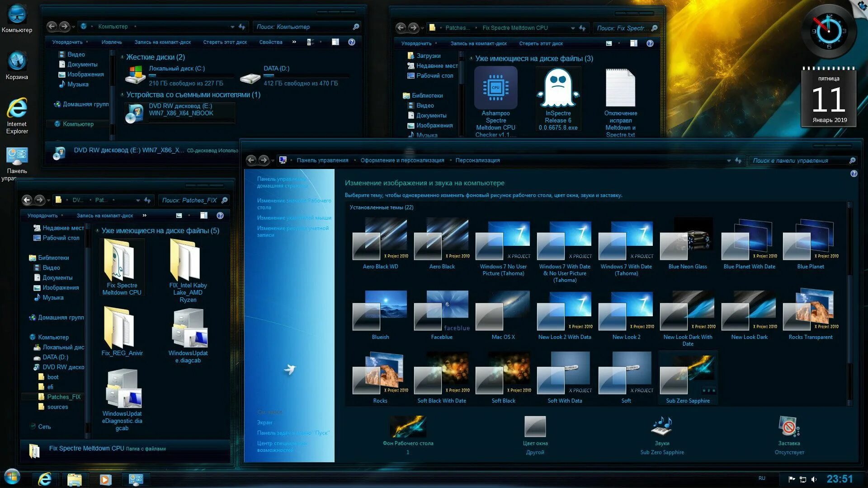The height and width of the screenshot is (488, 868).
Task: Click the help icon in Computer window
Action: click(x=352, y=42)
